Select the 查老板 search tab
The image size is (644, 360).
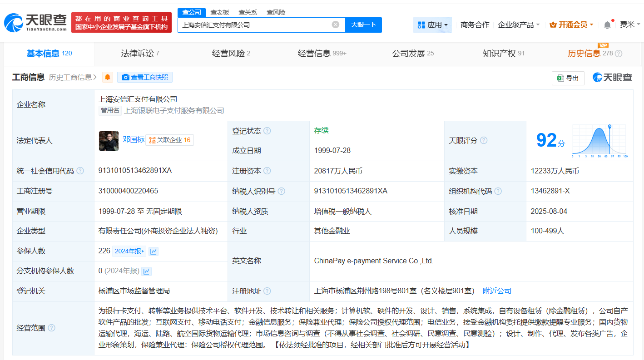220,12
